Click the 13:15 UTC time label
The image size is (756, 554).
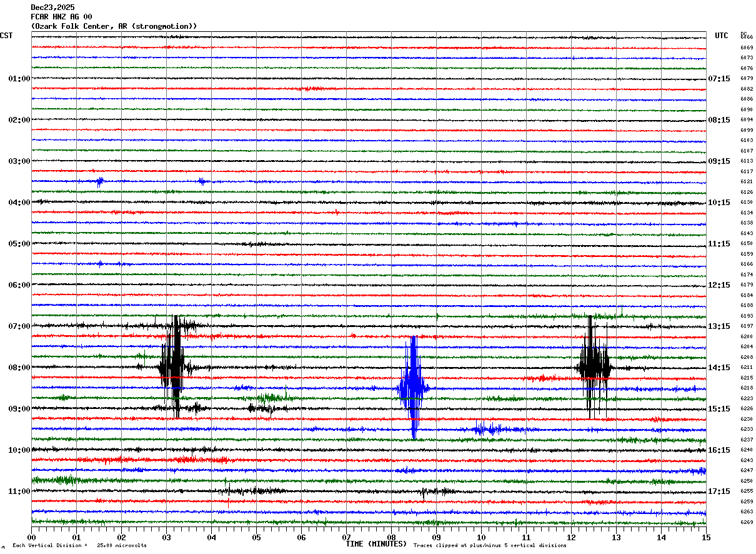click(719, 326)
